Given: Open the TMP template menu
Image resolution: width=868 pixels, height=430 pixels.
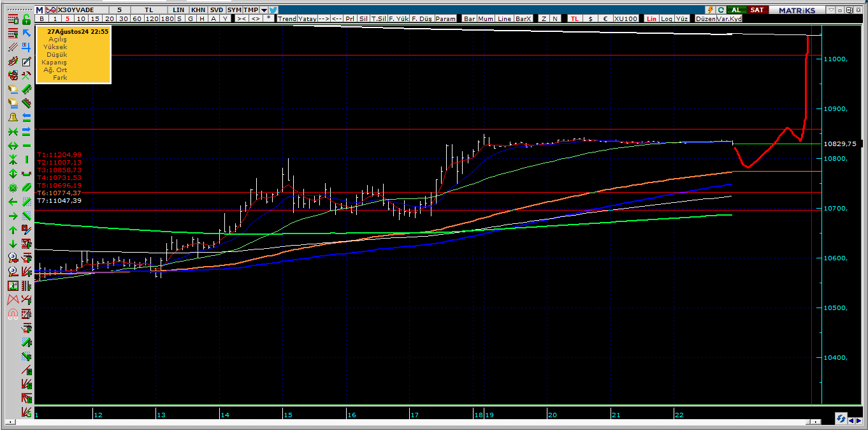Looking at the screenshot, I should (251, 10).
